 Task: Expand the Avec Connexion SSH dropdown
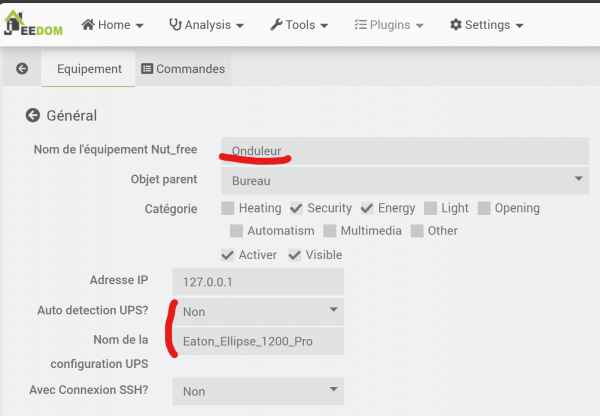pos(258,392)
